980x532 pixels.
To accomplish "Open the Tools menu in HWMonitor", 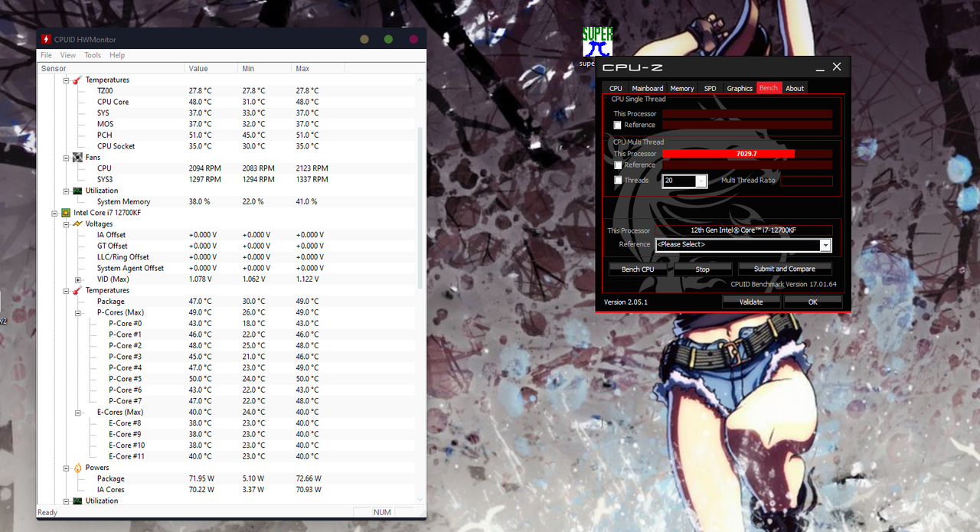I will (93, 55).
